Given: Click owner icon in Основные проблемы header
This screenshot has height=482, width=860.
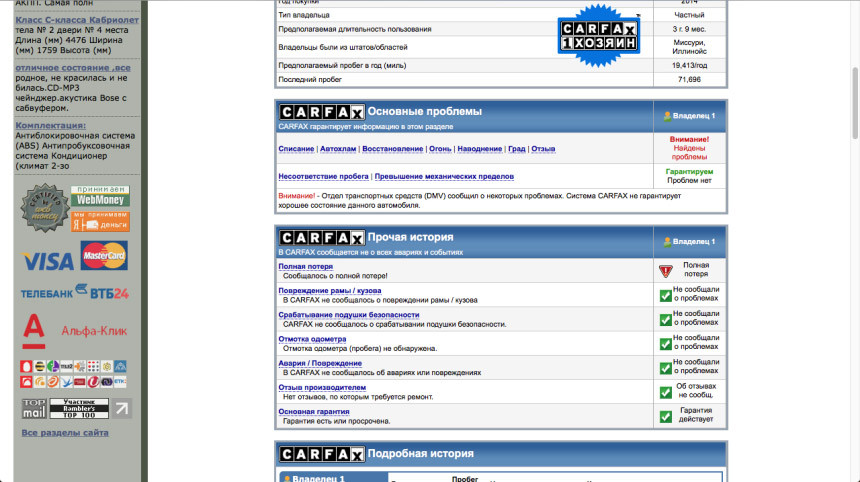Looking at the screenshot, I should coord(667,116).
